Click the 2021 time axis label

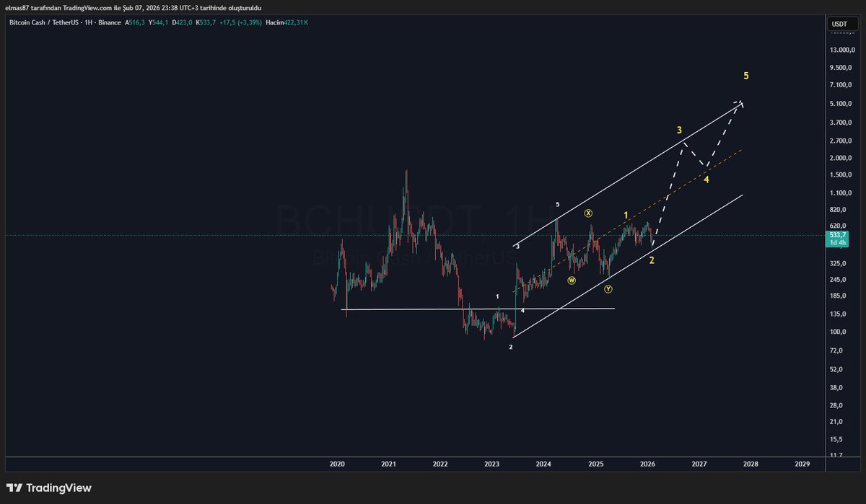[x=388, y=464]
